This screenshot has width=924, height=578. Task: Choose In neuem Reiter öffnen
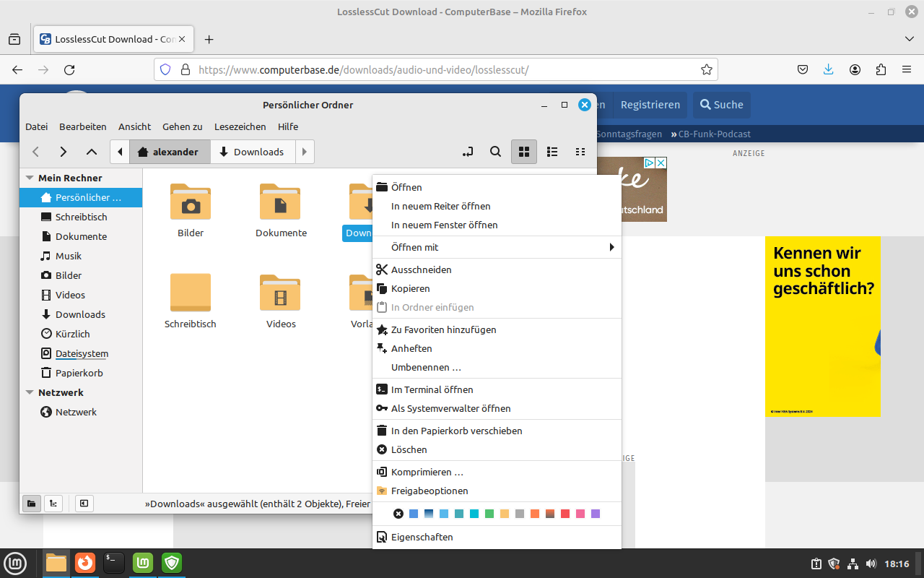(497, 206)
